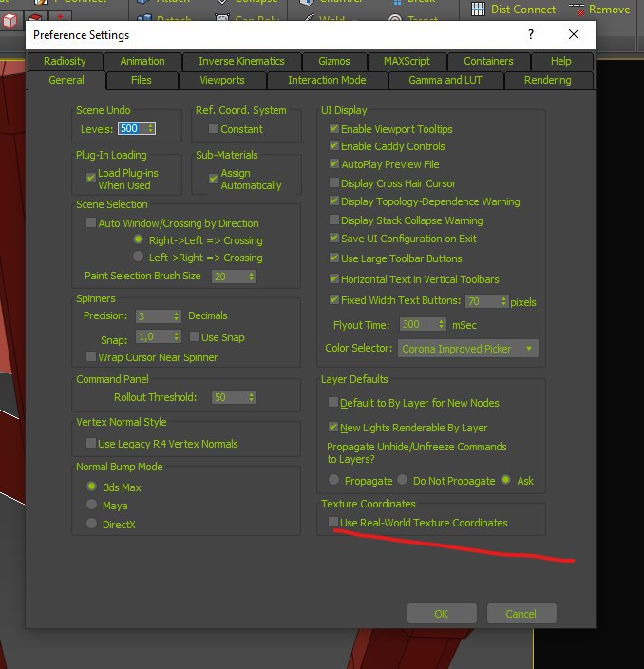The image size is (644, 669).
Task: Select 3ds Max normal bump mode
Action: [x=91, y=487]
